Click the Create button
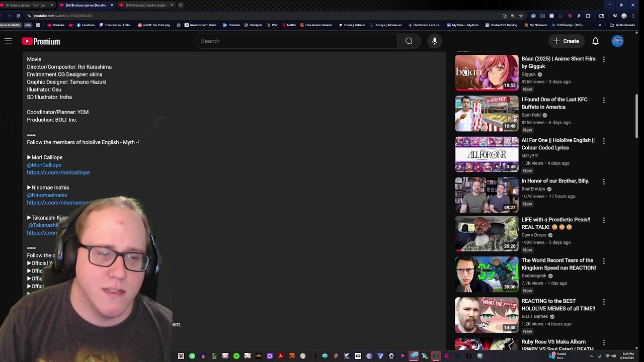 click(566, 41)
